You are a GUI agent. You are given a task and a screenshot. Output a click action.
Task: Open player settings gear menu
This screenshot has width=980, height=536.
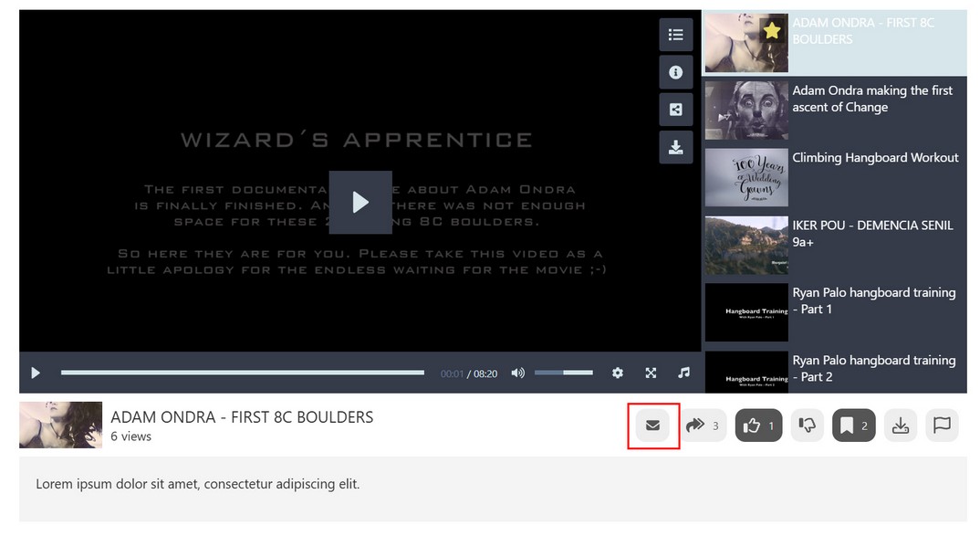pos(618,373)
